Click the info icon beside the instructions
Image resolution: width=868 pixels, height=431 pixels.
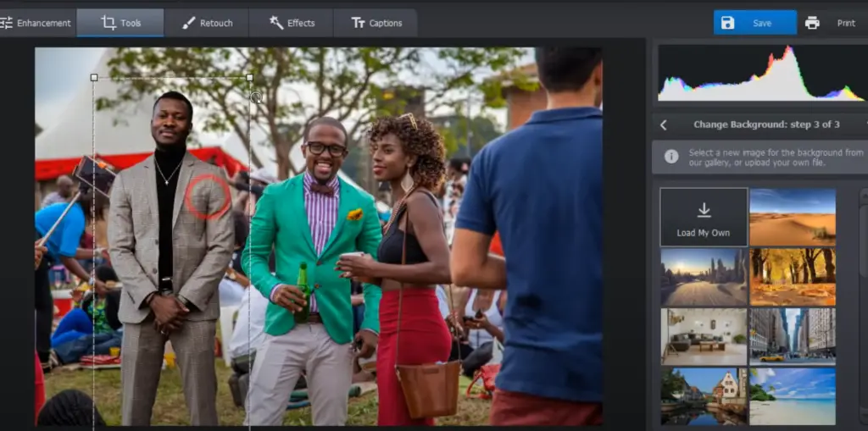pyautogui.click(x=670, y=157)
